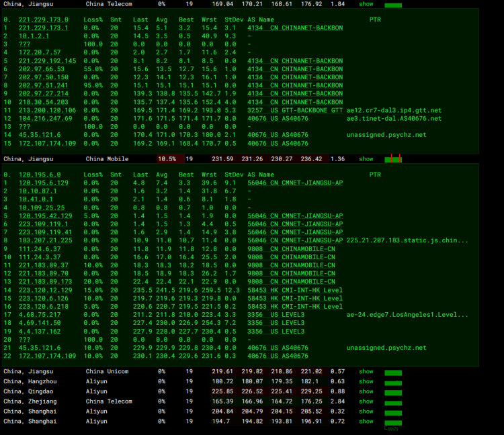
Task: Open hop IP address 221.229.173.1
Action: [43, 28]
